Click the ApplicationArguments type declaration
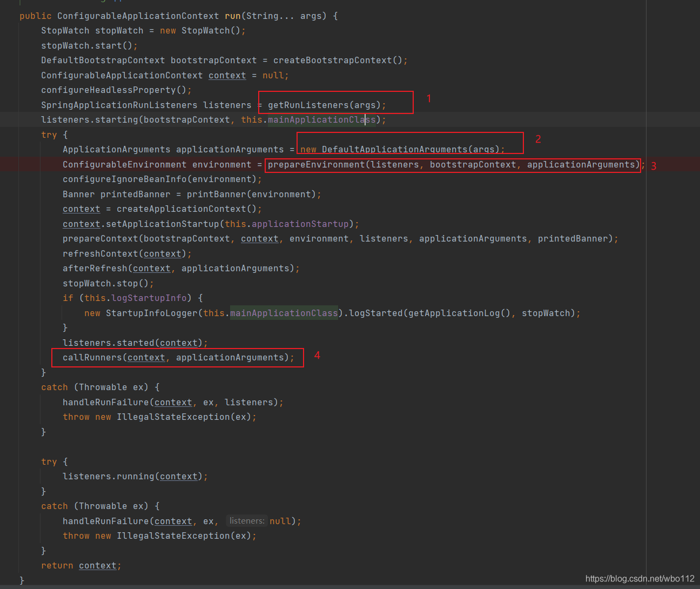This screenshot has height=589, width=700. [117, 150]
